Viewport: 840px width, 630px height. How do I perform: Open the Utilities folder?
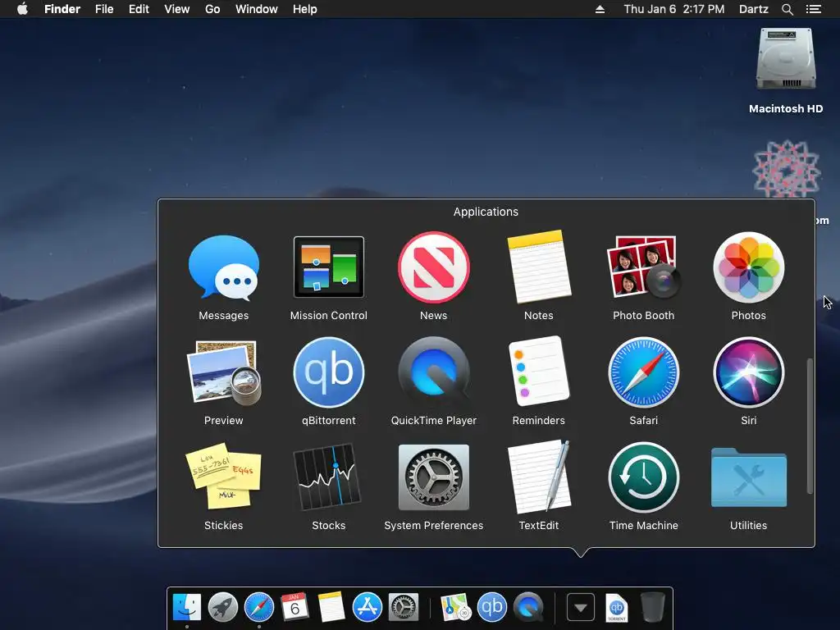748,477
